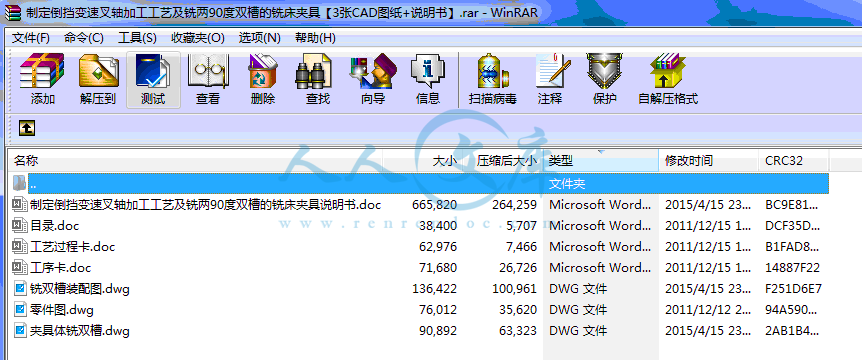Screen dimensions: 862x360
Task: Click the DWG 文件 type of 零件图.dwg
Action: [578, 309]
